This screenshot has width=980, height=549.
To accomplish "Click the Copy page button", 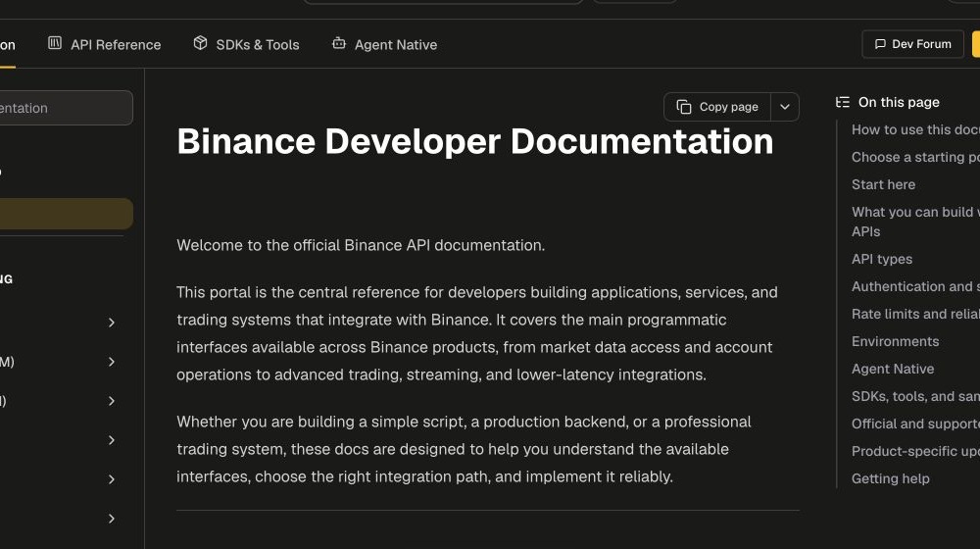I will [717, 107].
